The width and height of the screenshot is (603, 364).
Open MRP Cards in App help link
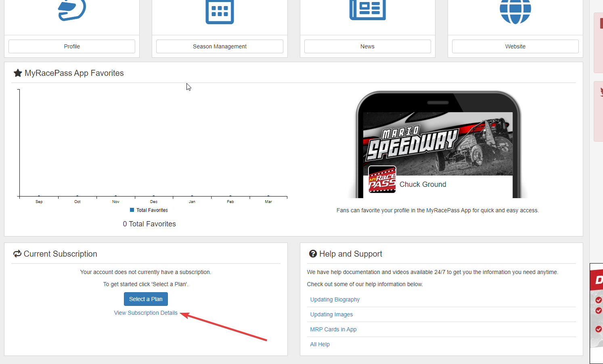click(x=333, y=329)
